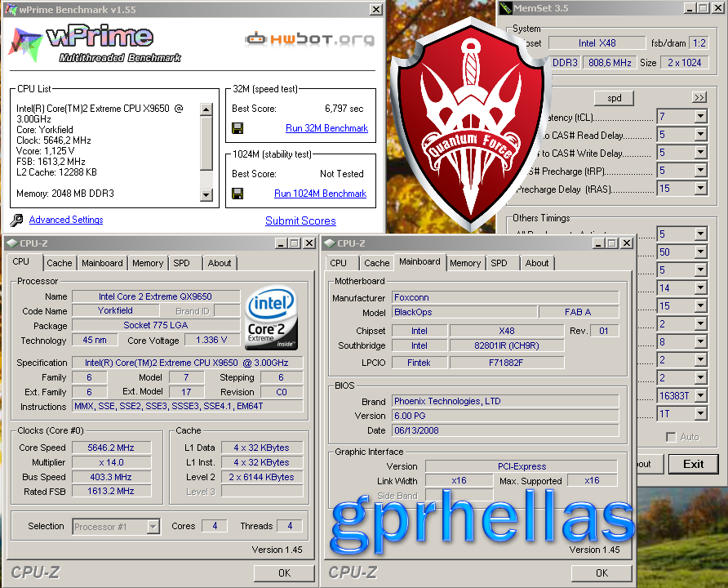Open the MemSet dropdown showing 8
This screenshot has width=728, height=588.
[x=701, y=342]
